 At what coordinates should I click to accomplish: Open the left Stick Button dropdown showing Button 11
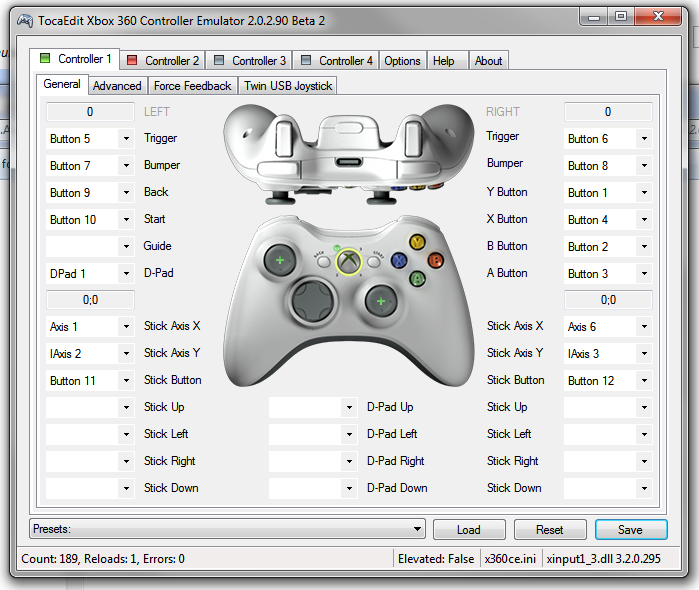[x=90, y=380]
